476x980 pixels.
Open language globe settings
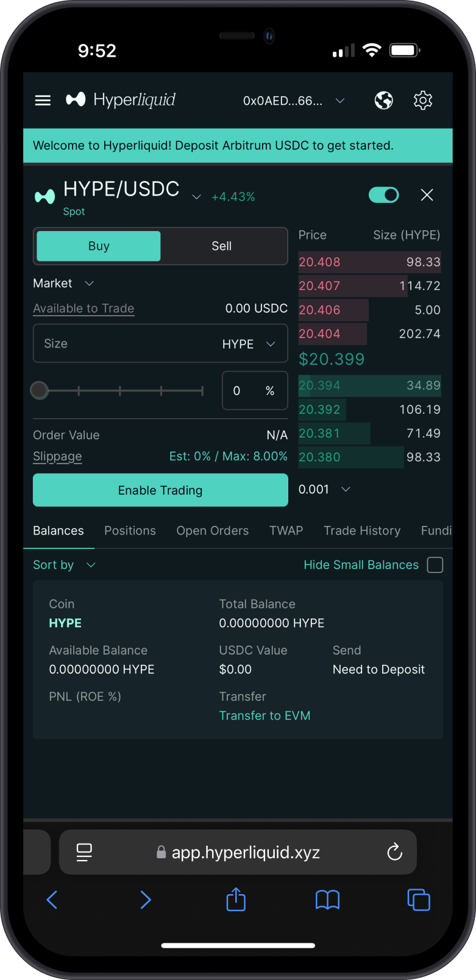pos(383,101)
